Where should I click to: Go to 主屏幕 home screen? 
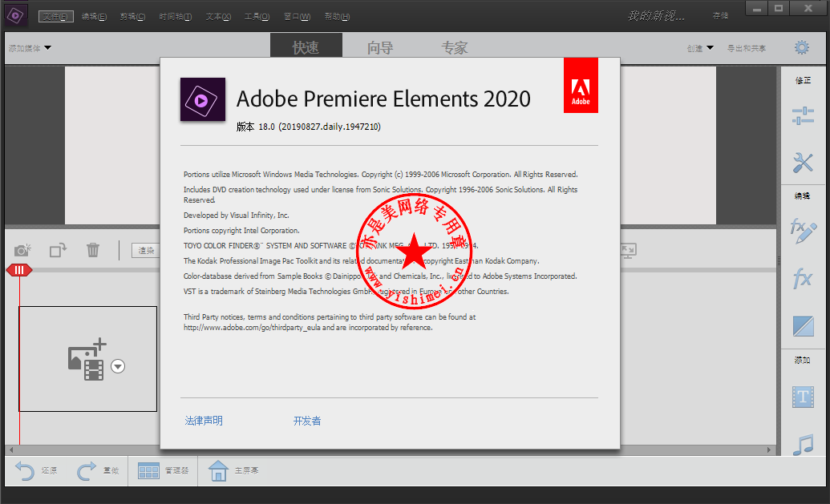tap(233, 470)
